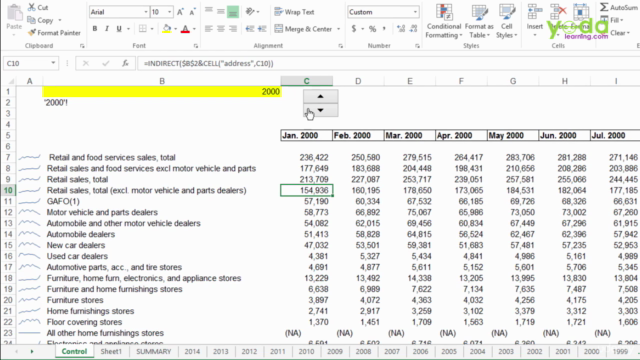Viewport: 640px width, 360px height.
Task: Open Conditional Formatting menu
Action: 444,21
